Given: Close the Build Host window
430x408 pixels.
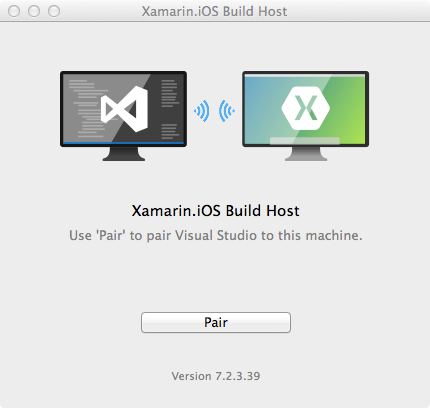Looking at the screenshot, I should (x=14, y=11).
